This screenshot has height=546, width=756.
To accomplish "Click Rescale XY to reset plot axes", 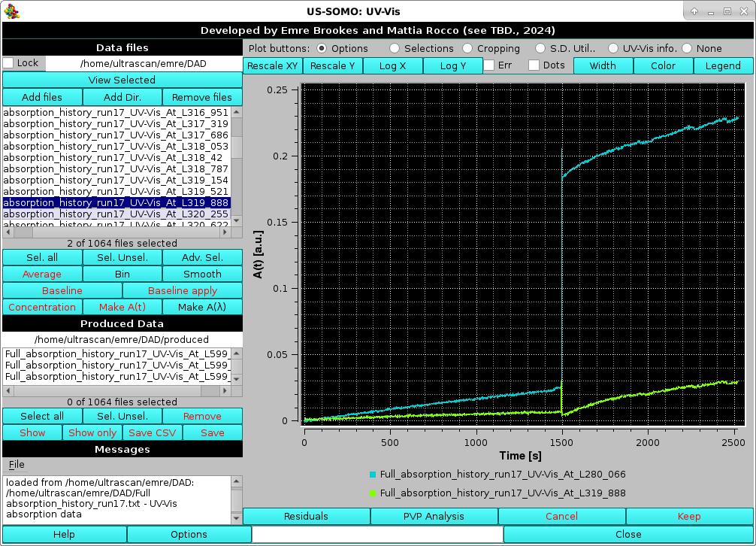I will tap(272, 65).
